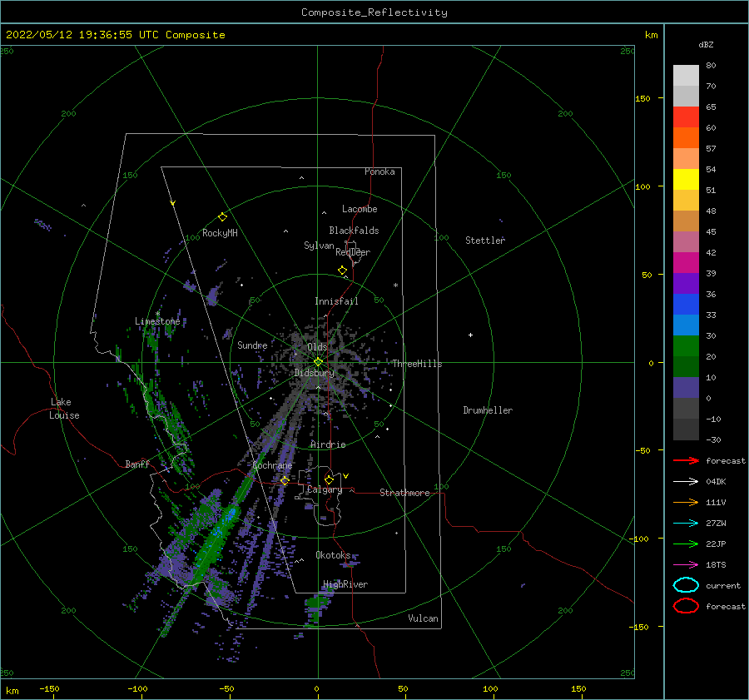749x700 pixels.
Task: Click the orange 111V arrow in legend
Action: [x=686, y=502]
